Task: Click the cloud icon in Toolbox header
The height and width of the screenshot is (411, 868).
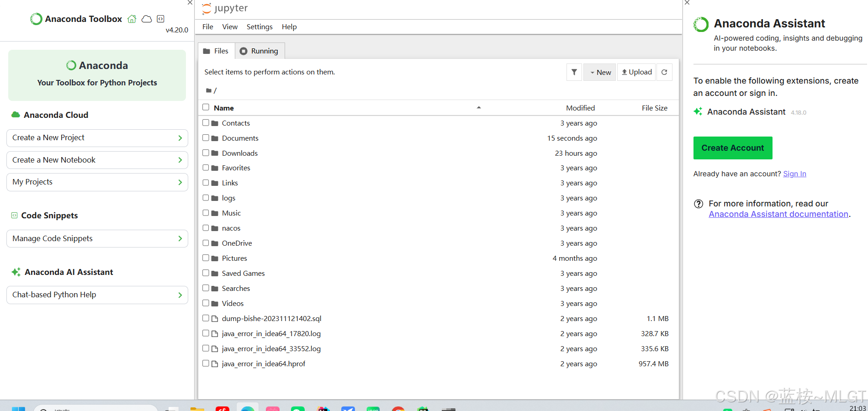Action: click(147, 19)
